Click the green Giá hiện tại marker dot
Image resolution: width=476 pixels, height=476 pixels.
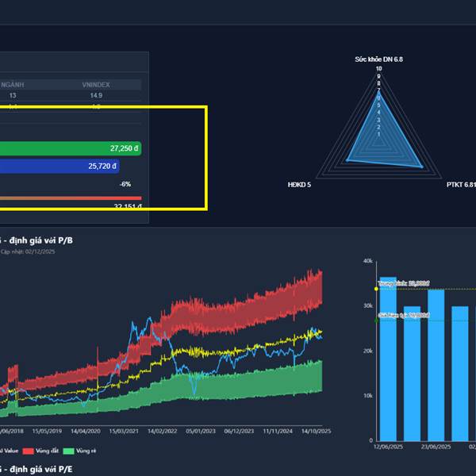[376, 321]
